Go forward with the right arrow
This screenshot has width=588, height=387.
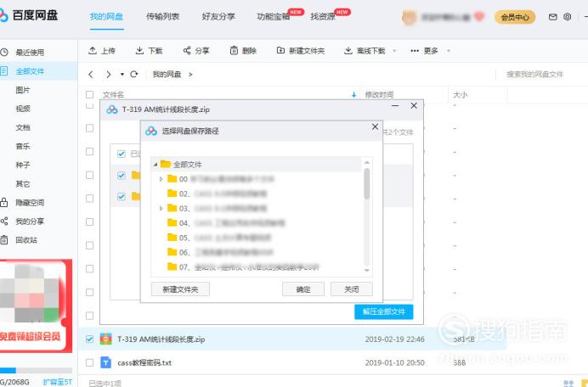pyautogui.click(x=109, y=74)
